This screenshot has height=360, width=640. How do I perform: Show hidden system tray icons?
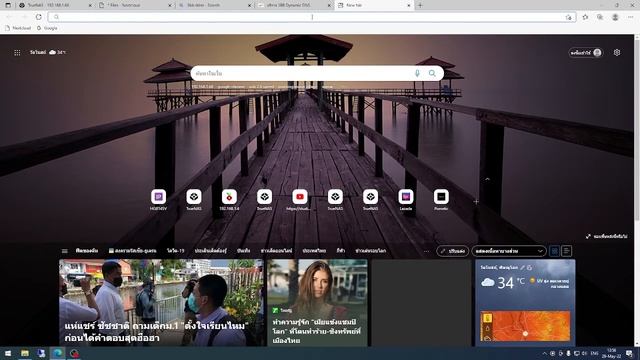544,353
